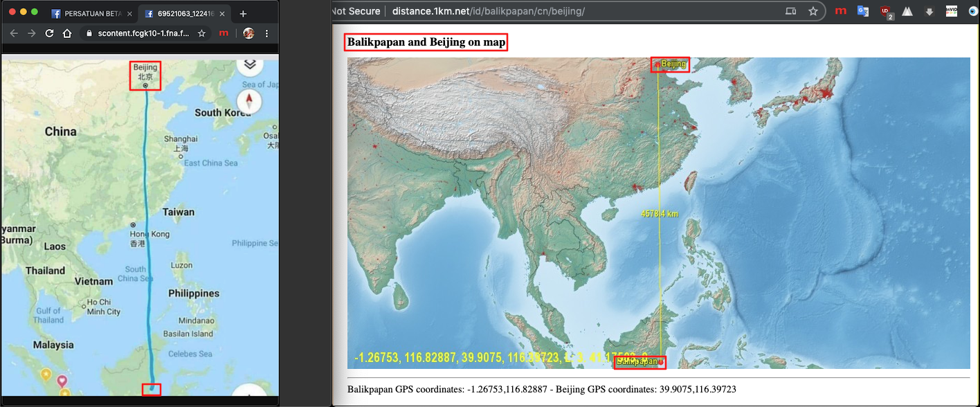Click the pink heart map pin
This screenshot has width=980, height=407.
click(62, 380)
